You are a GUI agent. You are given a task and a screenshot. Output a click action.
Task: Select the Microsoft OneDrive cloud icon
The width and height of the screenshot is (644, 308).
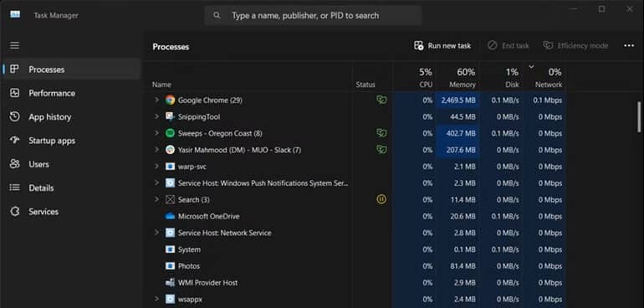pos(170,216)
